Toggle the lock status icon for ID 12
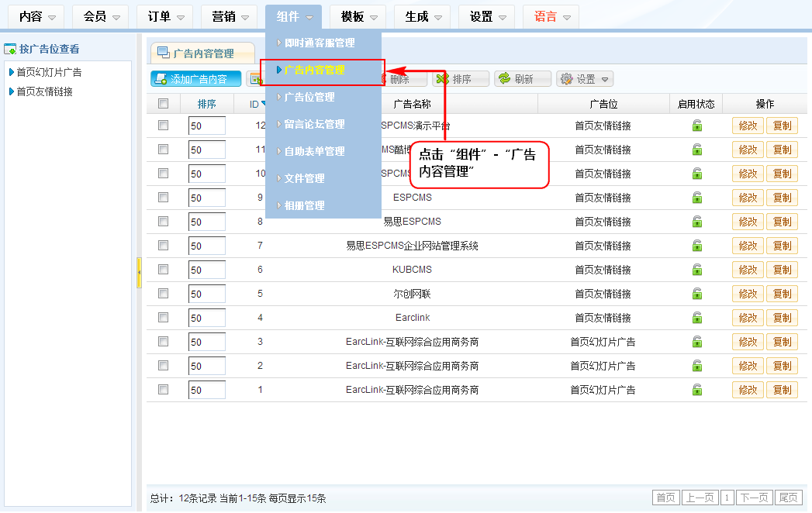The height and width of the screenshot is (513, 812). [697, 126]
